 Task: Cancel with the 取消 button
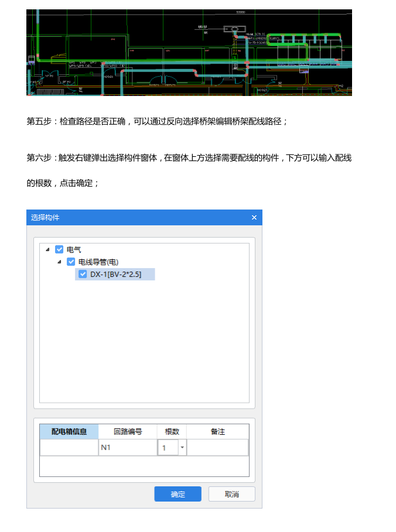pyautogui.click(x=231, y=494)
